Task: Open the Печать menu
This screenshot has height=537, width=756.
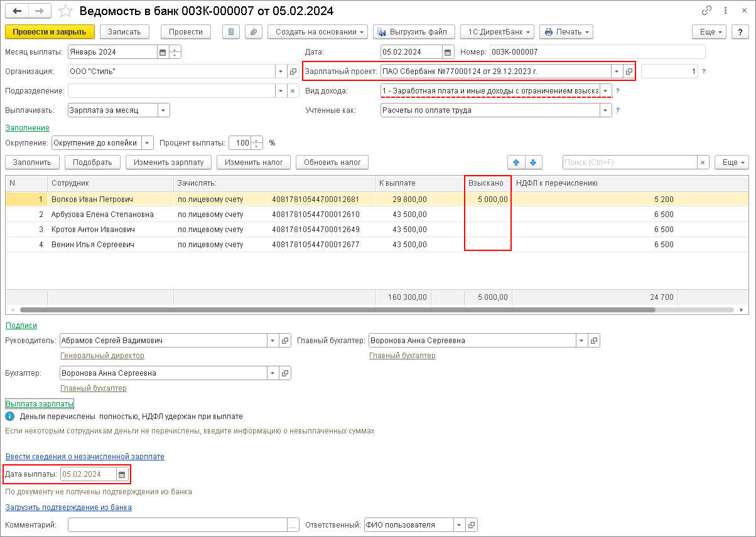Action: click(x=566, y=32)
